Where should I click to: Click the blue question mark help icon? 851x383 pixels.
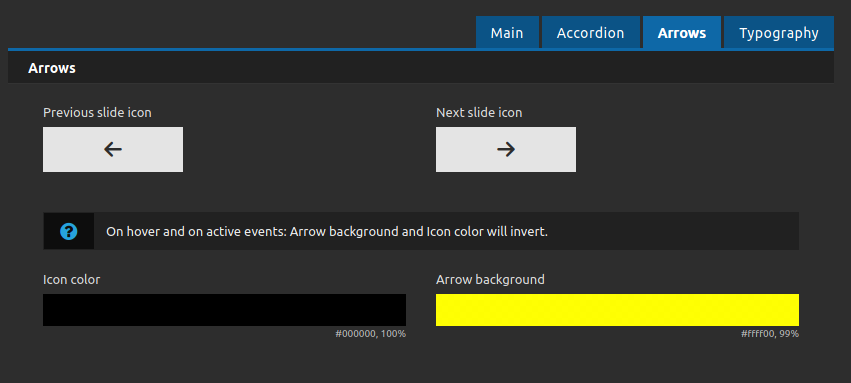click(x=69, y=232)
